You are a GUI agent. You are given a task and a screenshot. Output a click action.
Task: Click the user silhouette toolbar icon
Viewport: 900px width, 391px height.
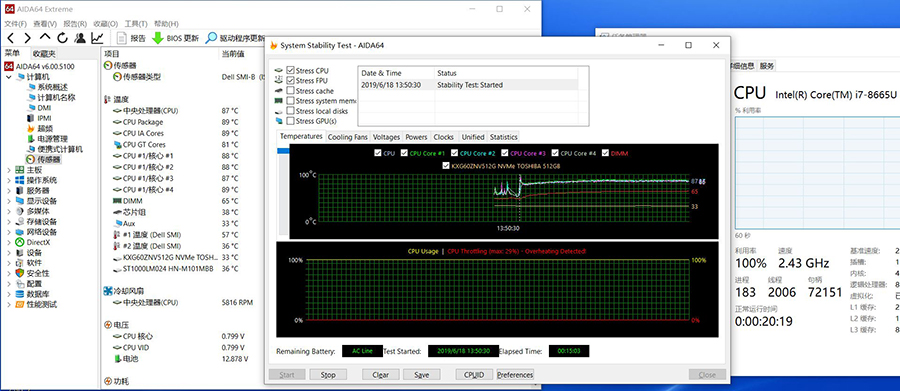80,38
